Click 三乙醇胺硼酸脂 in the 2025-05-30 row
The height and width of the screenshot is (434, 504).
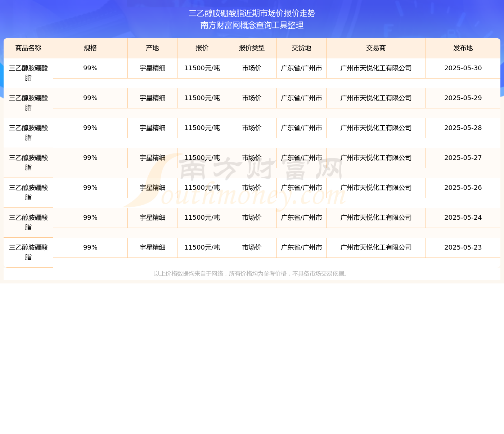[28, 73]
